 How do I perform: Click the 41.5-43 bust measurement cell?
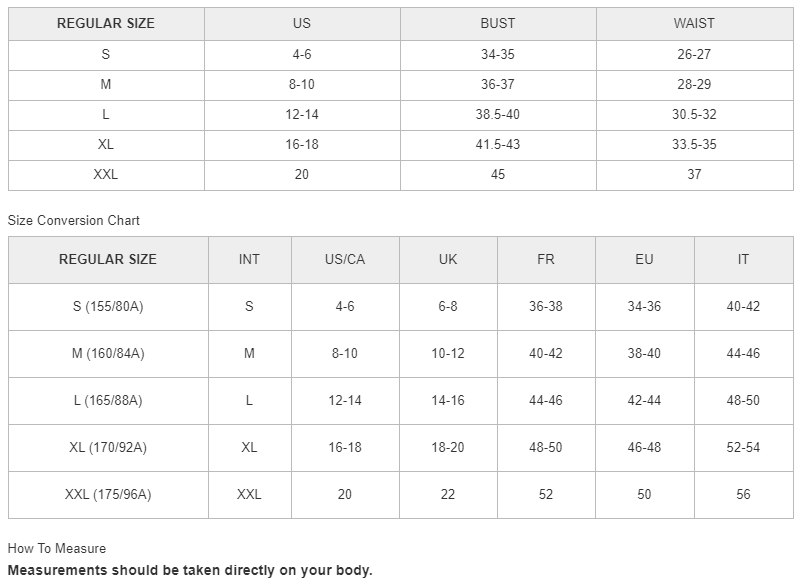(498, 144)
